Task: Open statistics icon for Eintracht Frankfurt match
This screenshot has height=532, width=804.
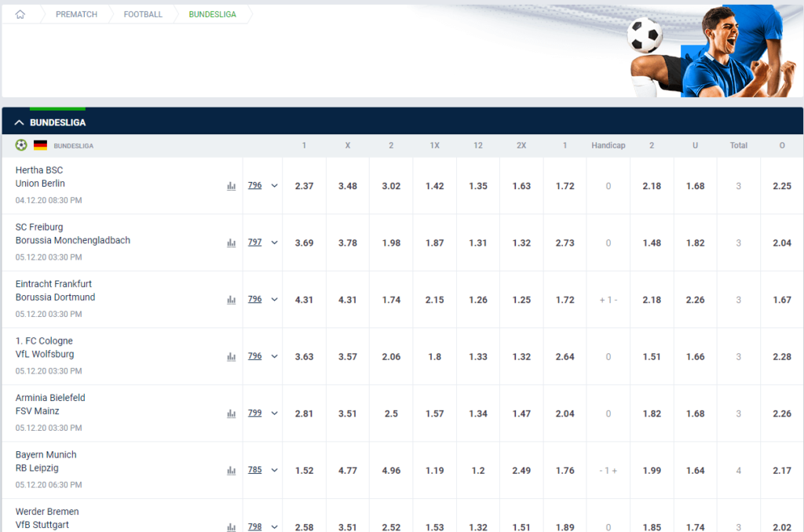Action: [x=232, y=299]
